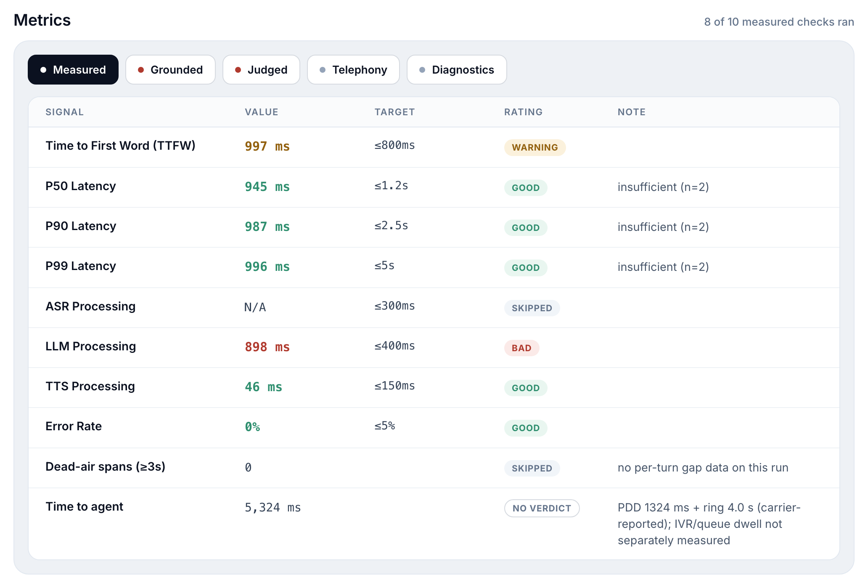Viewport: 868px width, 588px height.
Task: Open the Telephony tab
Action: click(x=353, y=70)
